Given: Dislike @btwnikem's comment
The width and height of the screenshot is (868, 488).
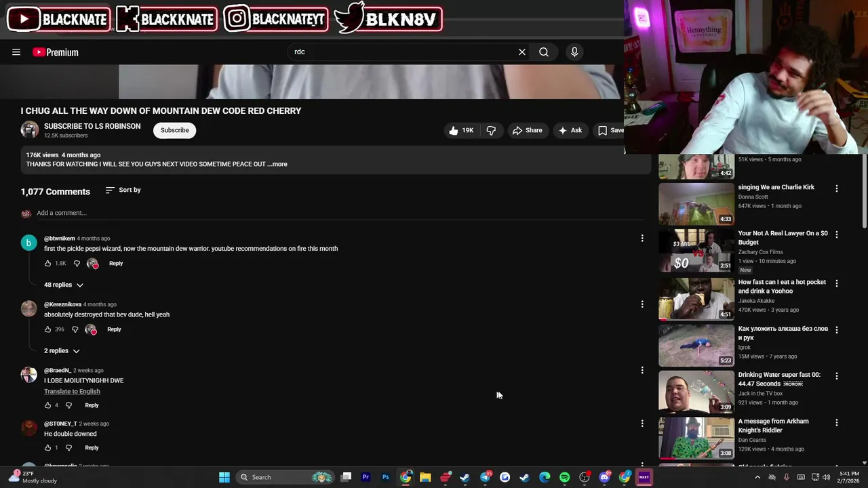Looking at the screenshot, I should click(x=77, y=264).
